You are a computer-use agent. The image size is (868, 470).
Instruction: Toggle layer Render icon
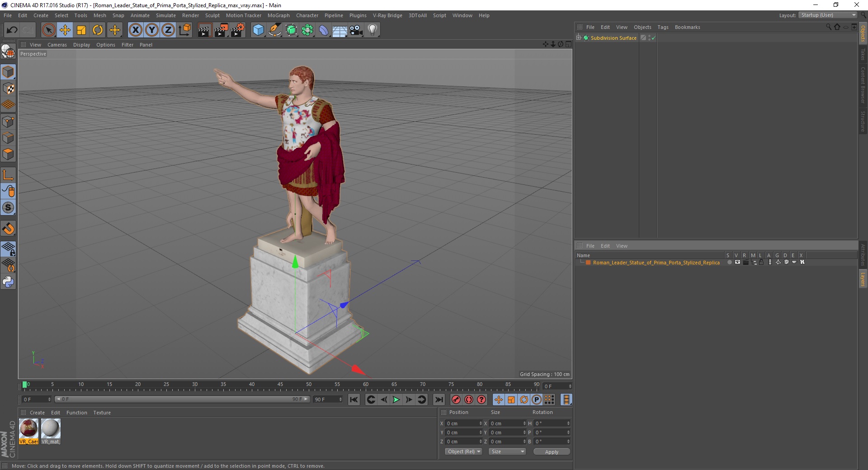click(x=745, y=262)
